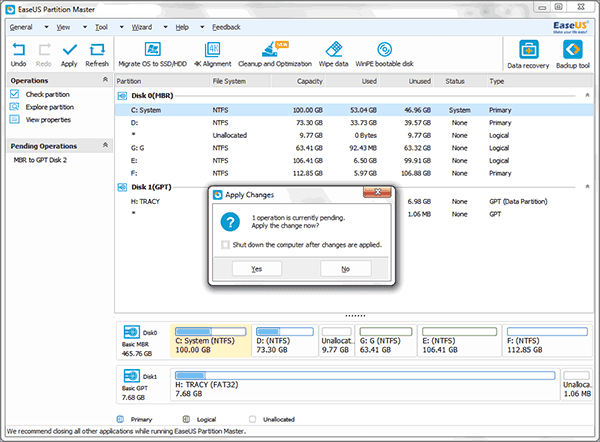
Task: Open View properties operation
Action: (48, 119)
